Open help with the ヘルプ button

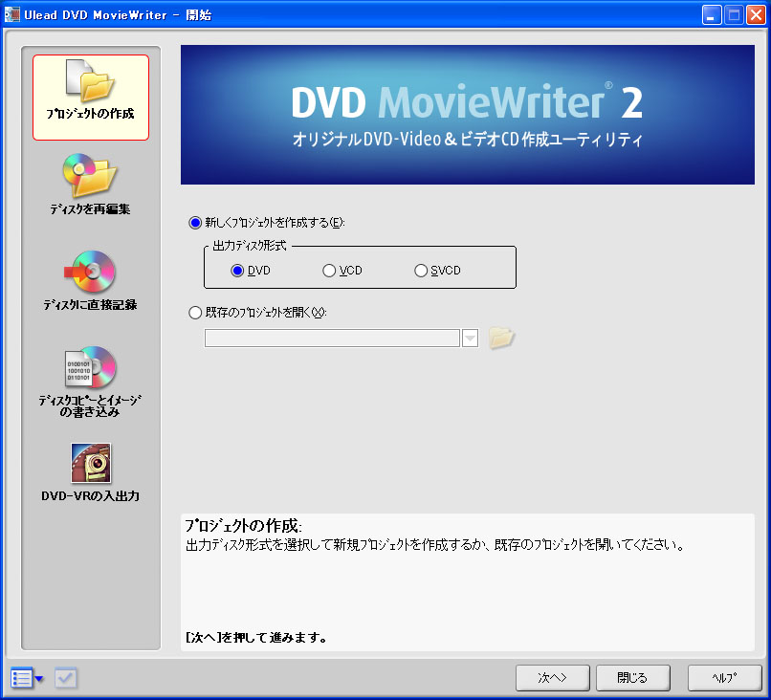(725, 678)
